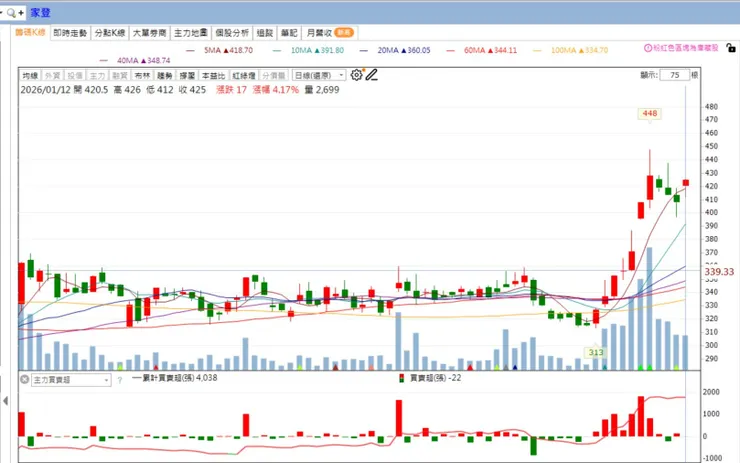Viewport: 740px width, 463px height.
Task: Open the question mark help icon
Action: (x=120, y=380)
